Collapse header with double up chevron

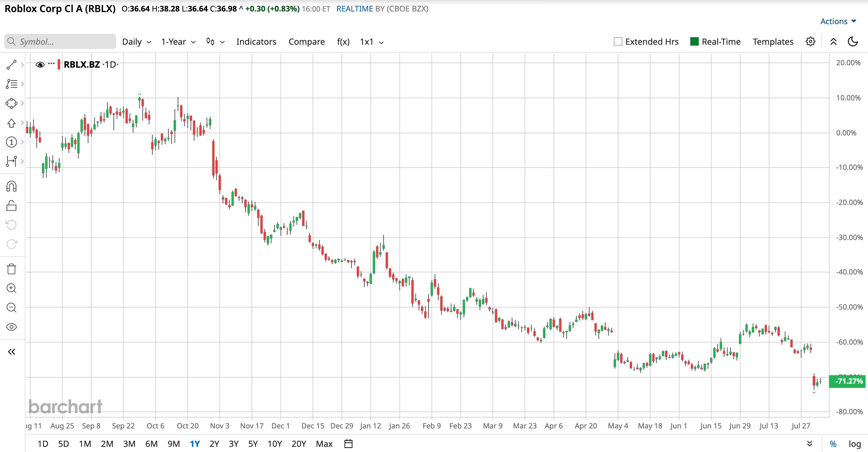(x=833, y=41)
